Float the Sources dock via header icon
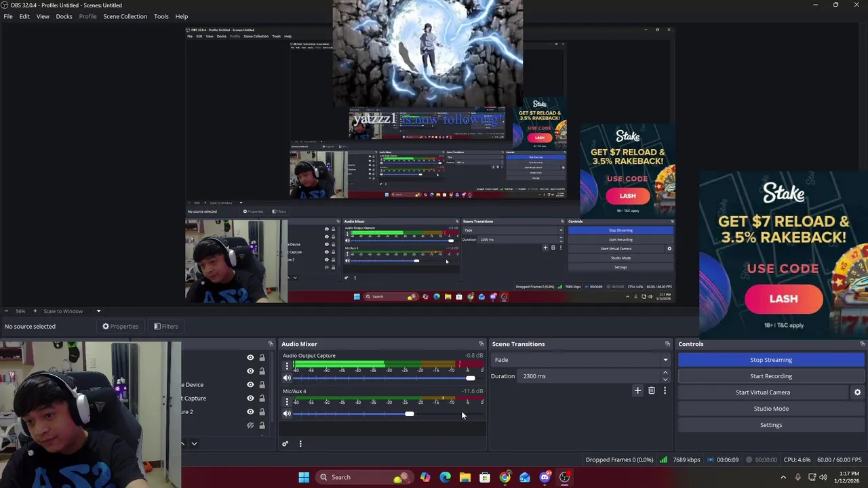Viewport: 868px width, 488px height. pos(271,344)
